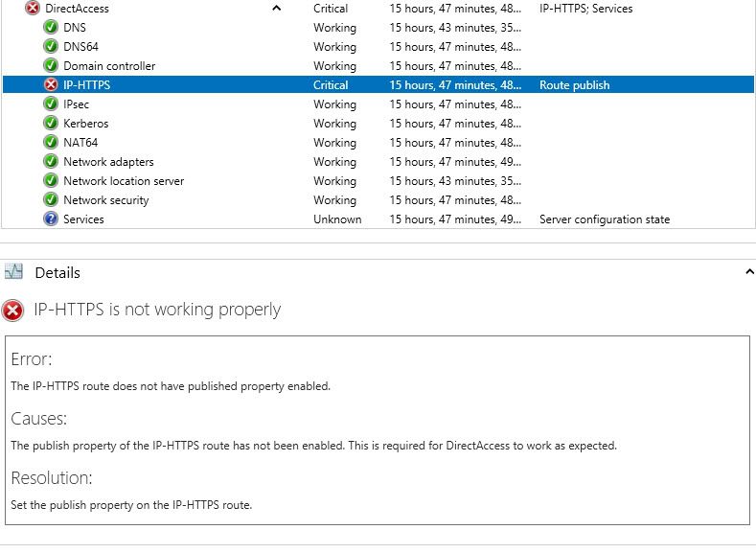Select the IP-HTTPS row
Image resolution: width=756 pixels, height=553 pixels.
coord(378,85)
